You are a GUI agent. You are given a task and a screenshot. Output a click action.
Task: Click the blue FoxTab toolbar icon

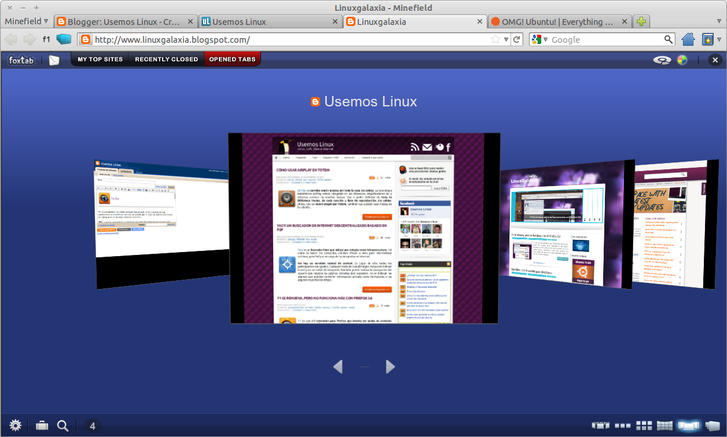[x=64, y=39]
